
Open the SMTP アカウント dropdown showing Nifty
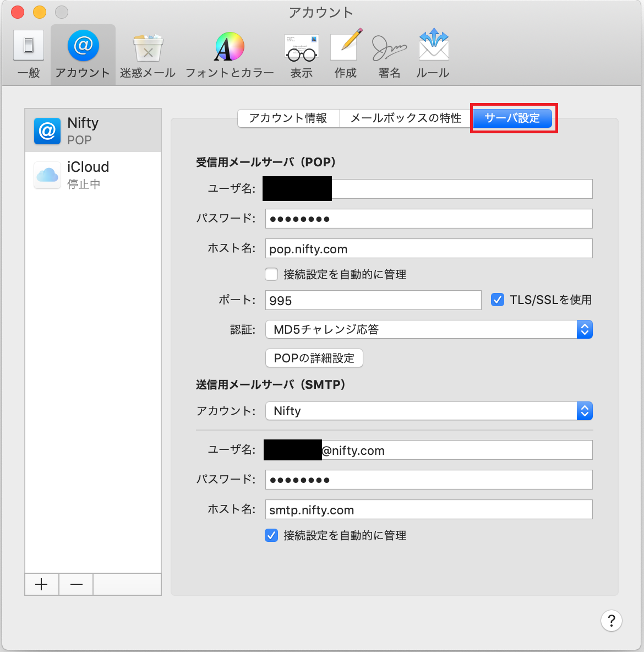[x=429, y=411]
